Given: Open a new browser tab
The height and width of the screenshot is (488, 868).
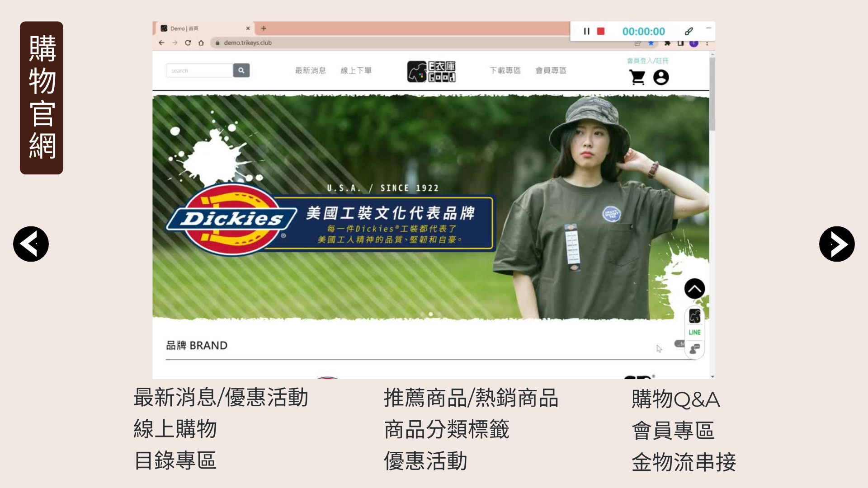Looking at the screenshot, I should pos(264,28).
